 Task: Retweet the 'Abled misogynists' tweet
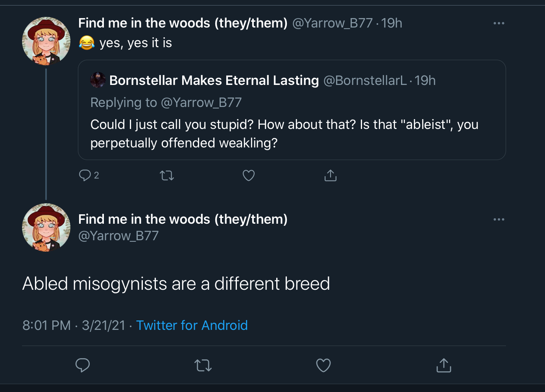click(x=203, y=366)
